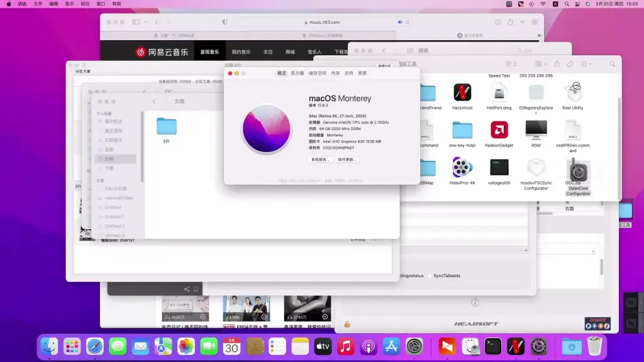
Task: Click the 软件更新 button in About This Mac
Action: [347, 160]
